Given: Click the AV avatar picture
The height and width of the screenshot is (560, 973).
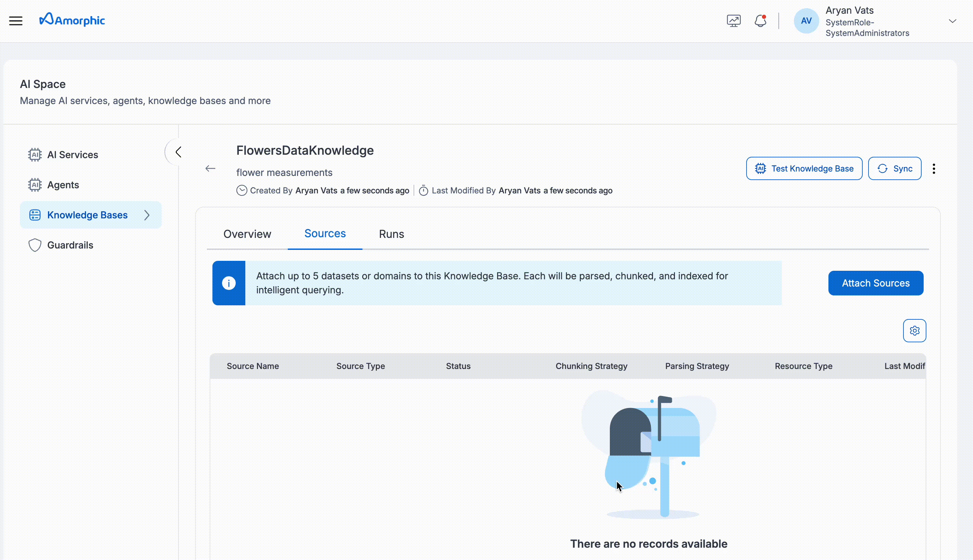Looking at the screenshot, I should [x=806, y=21].
